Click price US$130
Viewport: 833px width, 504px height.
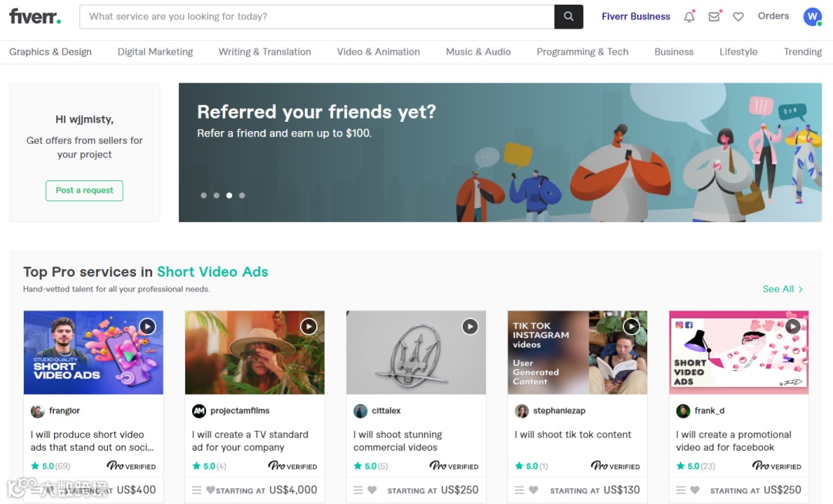[622, 489]
